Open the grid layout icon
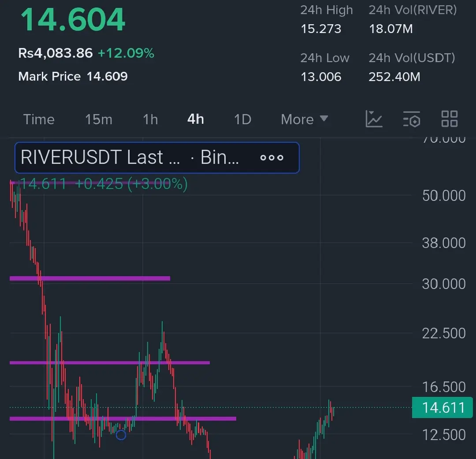 click(449, 118)
